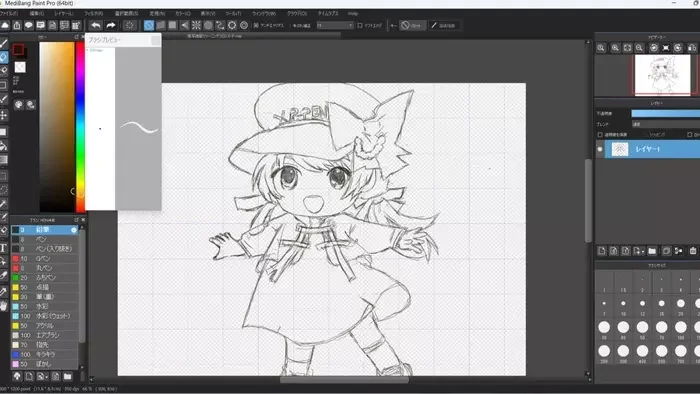Select the move tool in the left toolbox

[x=4, y=116]
